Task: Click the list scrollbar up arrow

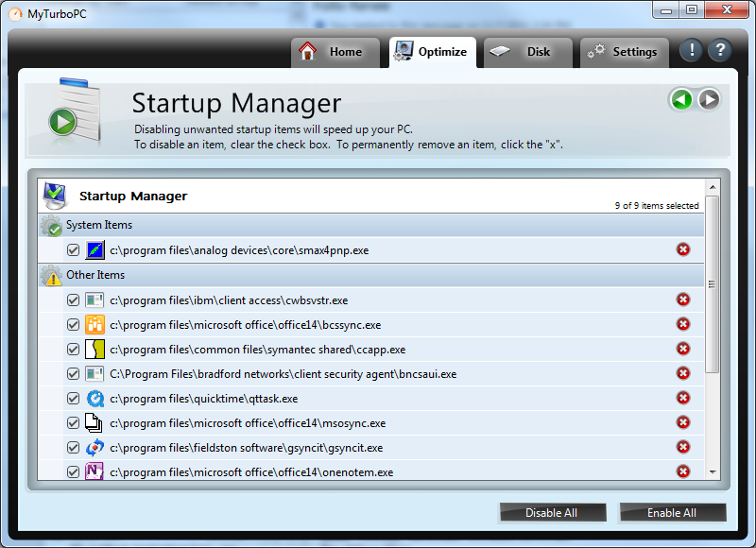Action: tap(713, 187)
